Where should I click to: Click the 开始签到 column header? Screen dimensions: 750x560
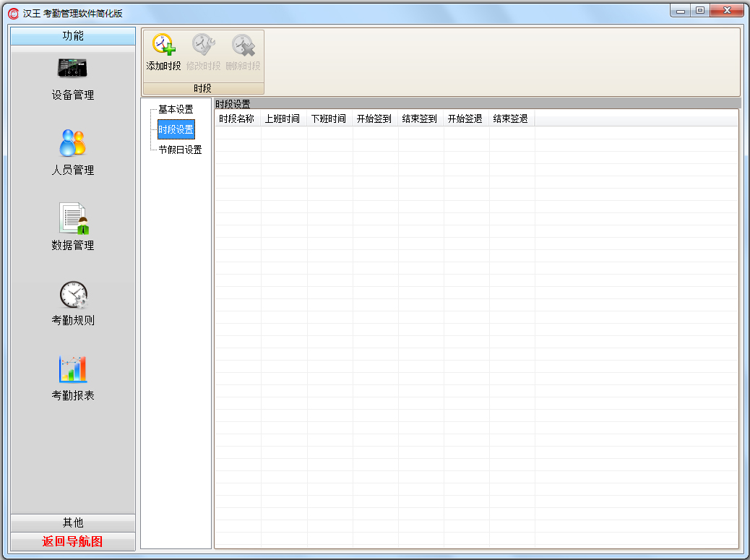(374, 119)
